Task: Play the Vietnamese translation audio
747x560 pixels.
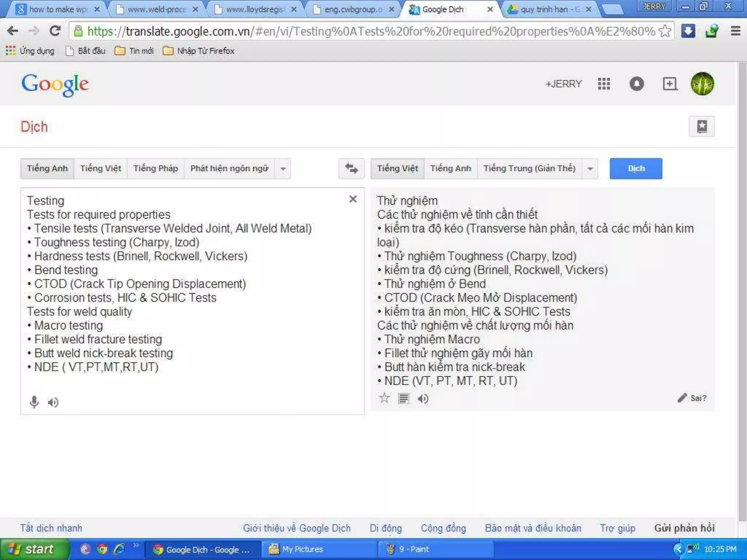Action: pos(423,398)
